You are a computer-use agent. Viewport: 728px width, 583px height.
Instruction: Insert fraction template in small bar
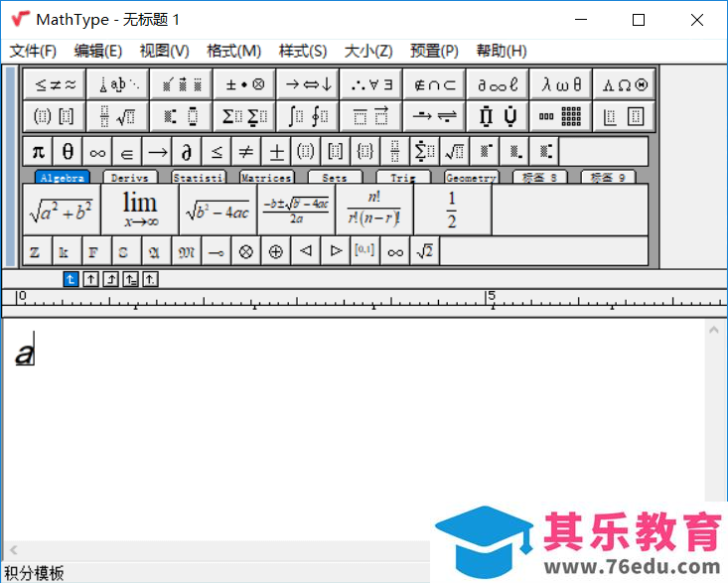coord(394,151)
